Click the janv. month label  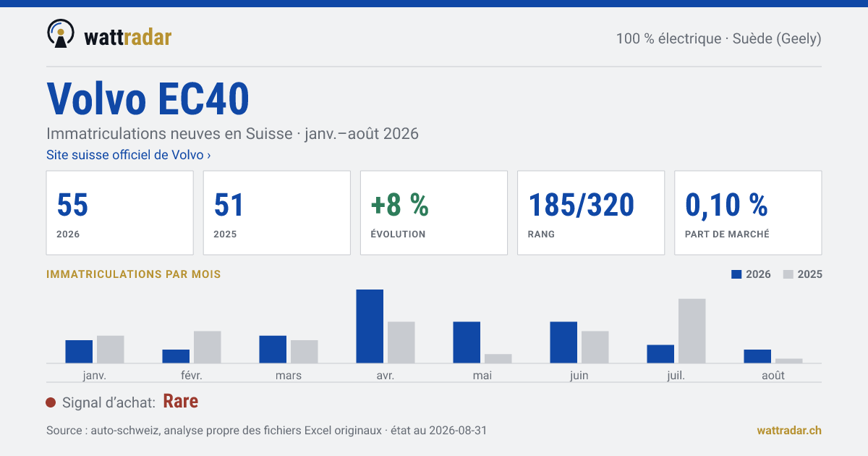tap(95, 376)
